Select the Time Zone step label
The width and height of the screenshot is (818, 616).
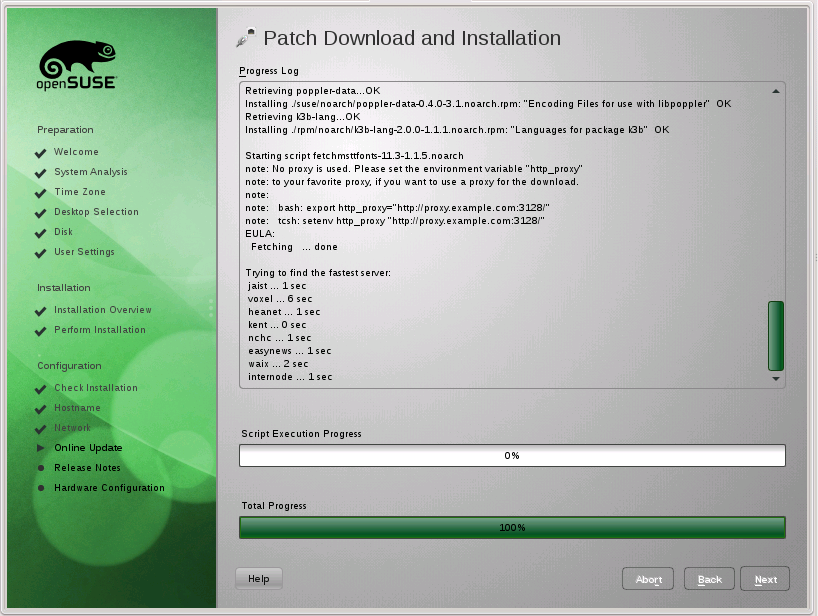[x=80, y=192]
